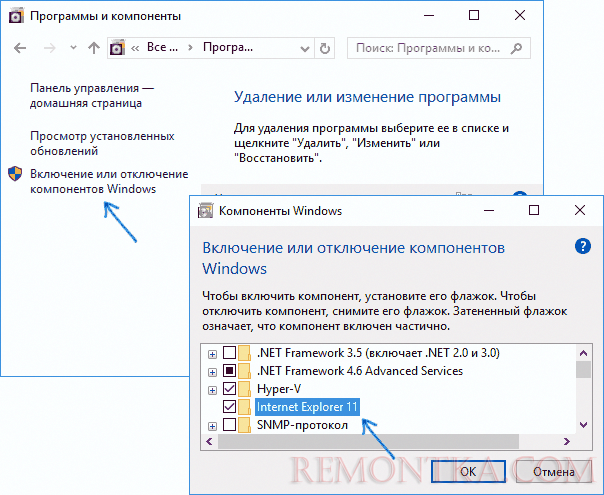Expand the SNMP-протокол node
604x495 pixels.
[212, 426]
